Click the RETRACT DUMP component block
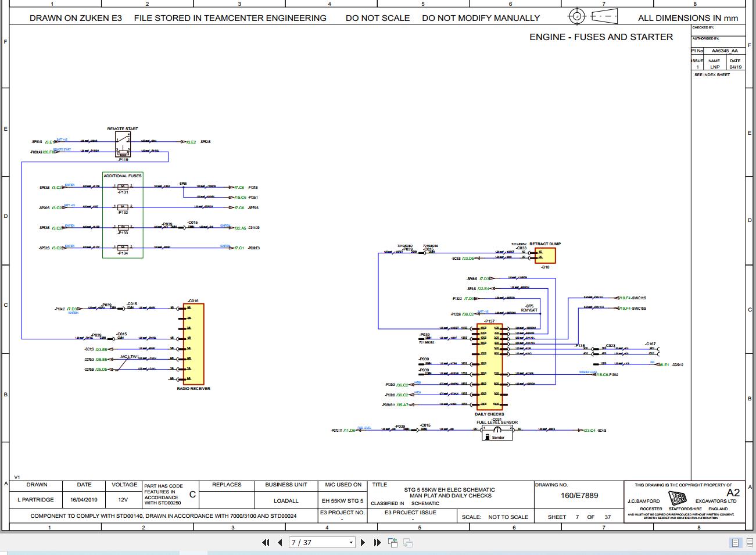The height and width of the screenshot is (555, 756). pyautogui.click(x=545, y=255)
